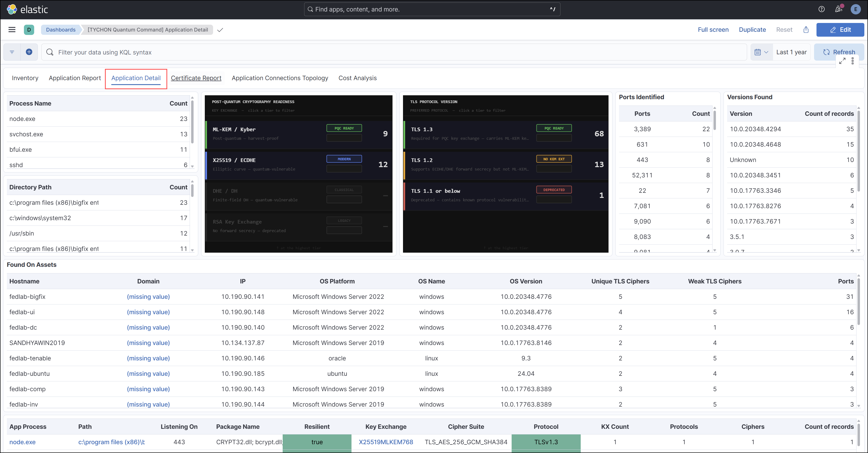Open the Last 1 year time picker
868x453 pixels.
click(791, 52)
